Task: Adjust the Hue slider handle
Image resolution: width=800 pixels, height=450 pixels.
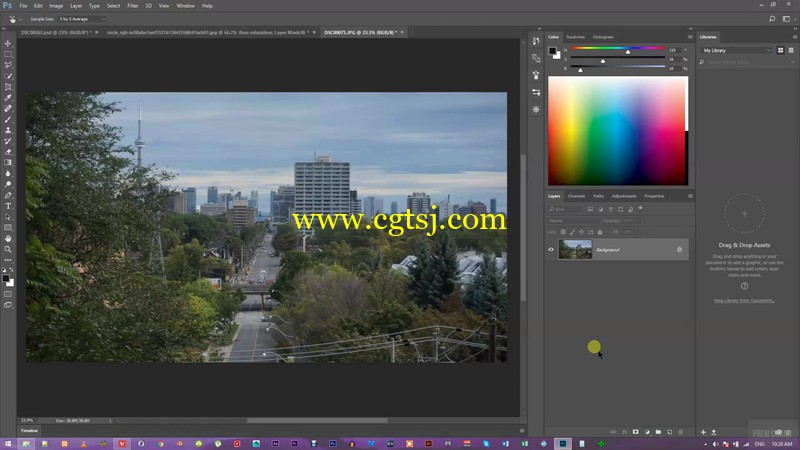Action: click(x=628, y=52)
